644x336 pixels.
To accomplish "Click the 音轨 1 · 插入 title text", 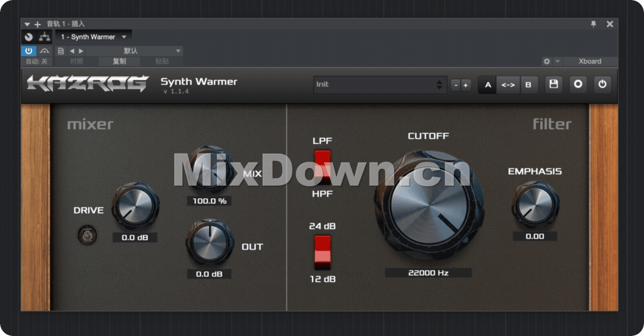I will click(x=65, y=25).
